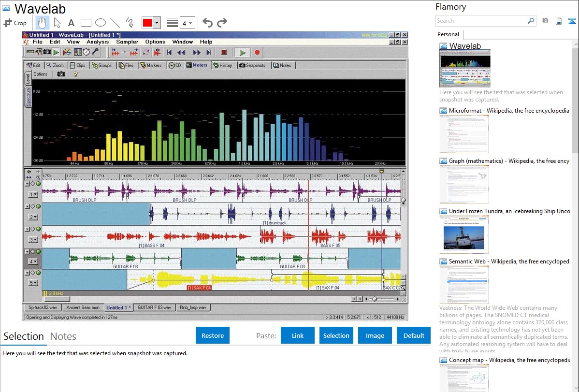579x392 pixels.
Task: Click the Restore button
Action: (x=213, y=335)
